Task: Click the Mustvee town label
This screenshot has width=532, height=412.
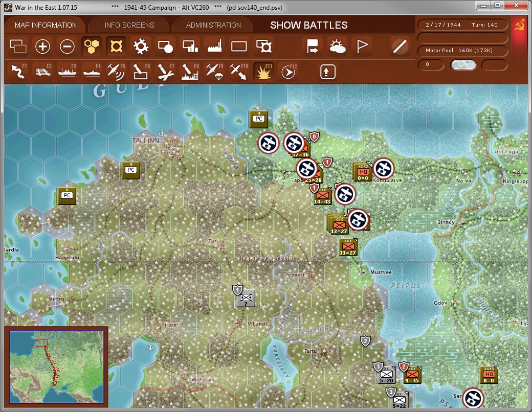Action: 381,272
